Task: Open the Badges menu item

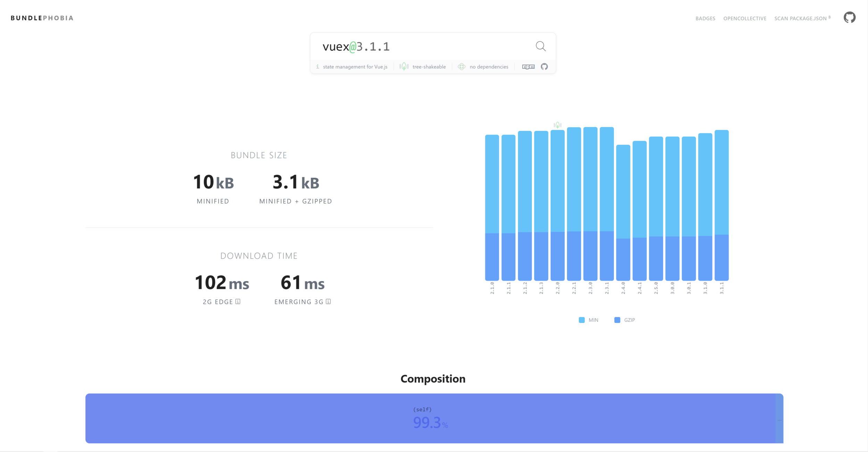Action: coord(705,18)
